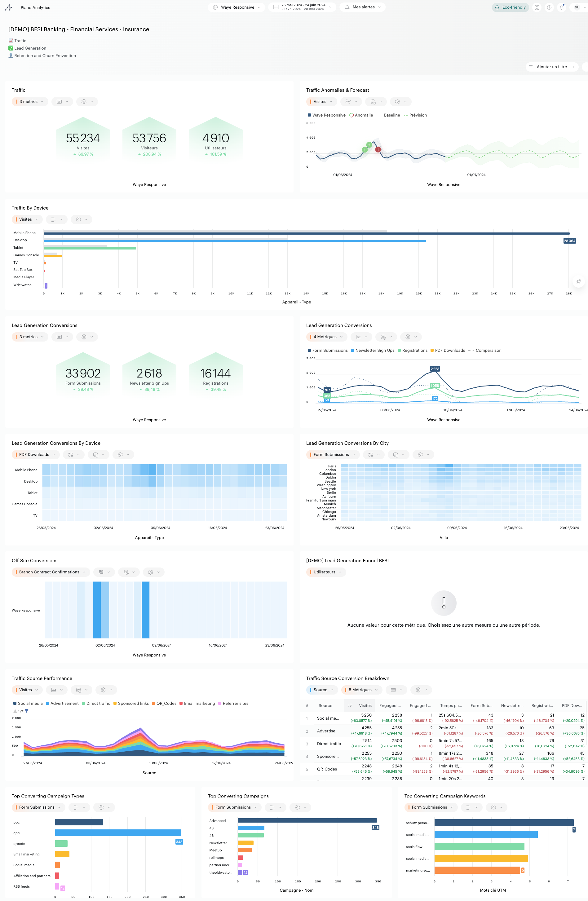Open 8 Métriques selector in Conversion Breakdown
The image size is (588, 901).
point(362,690)
